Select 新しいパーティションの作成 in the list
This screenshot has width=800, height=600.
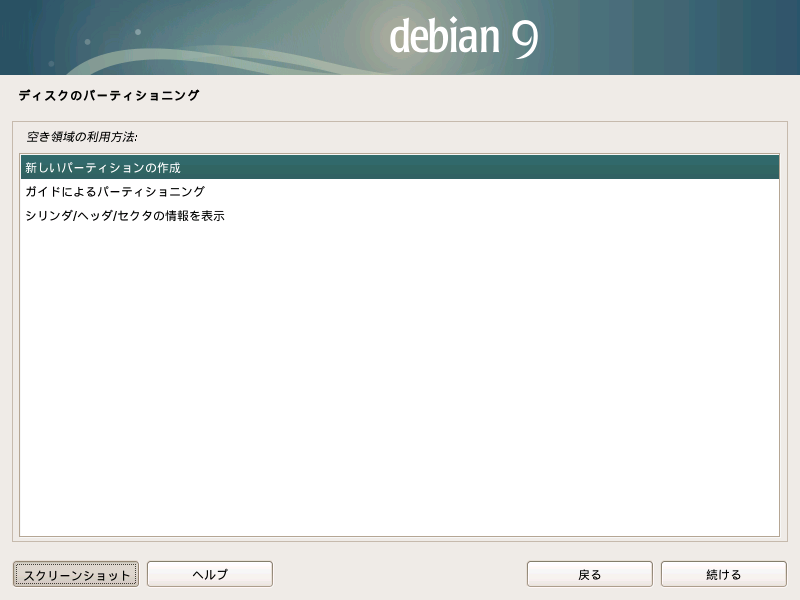point(103,168)
